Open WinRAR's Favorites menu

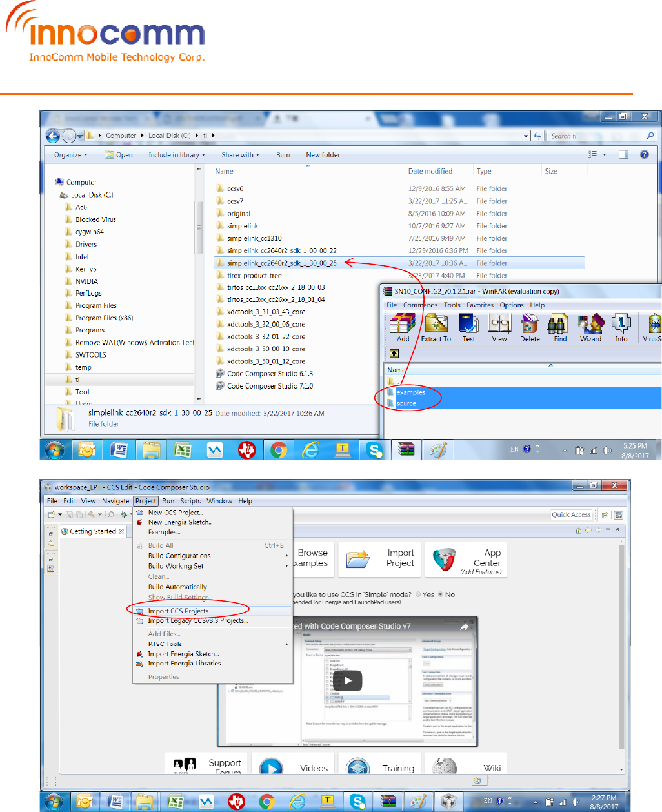click(x=480, y=305)
